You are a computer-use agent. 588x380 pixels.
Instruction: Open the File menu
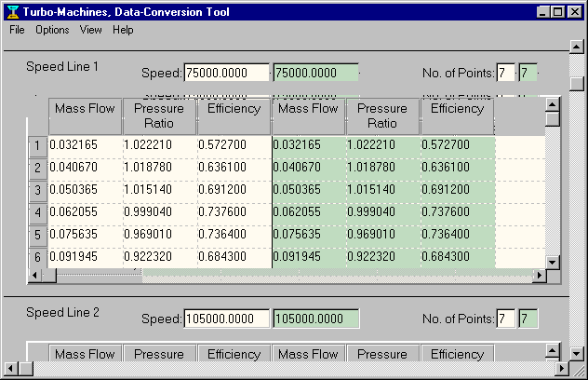pos(17,30)
